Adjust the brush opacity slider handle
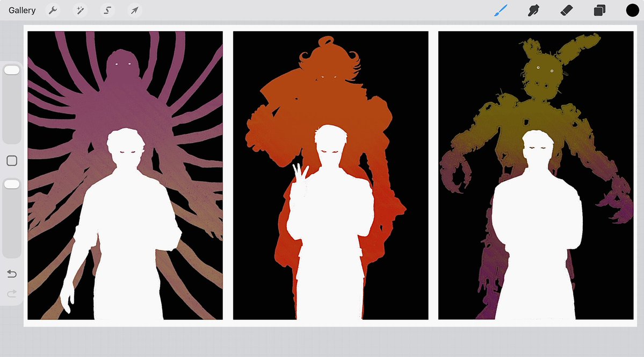 tap(12, 184)
